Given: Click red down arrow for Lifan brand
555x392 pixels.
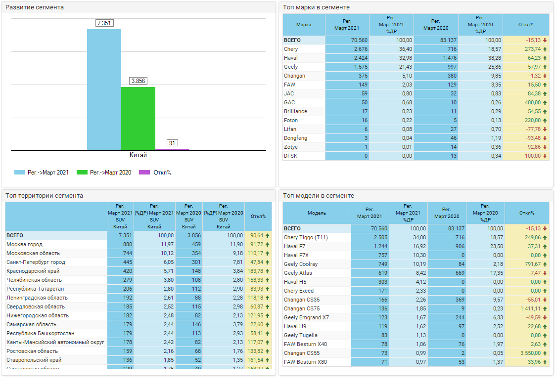Looking at the screenshot, I should click(x=545, y=130).
